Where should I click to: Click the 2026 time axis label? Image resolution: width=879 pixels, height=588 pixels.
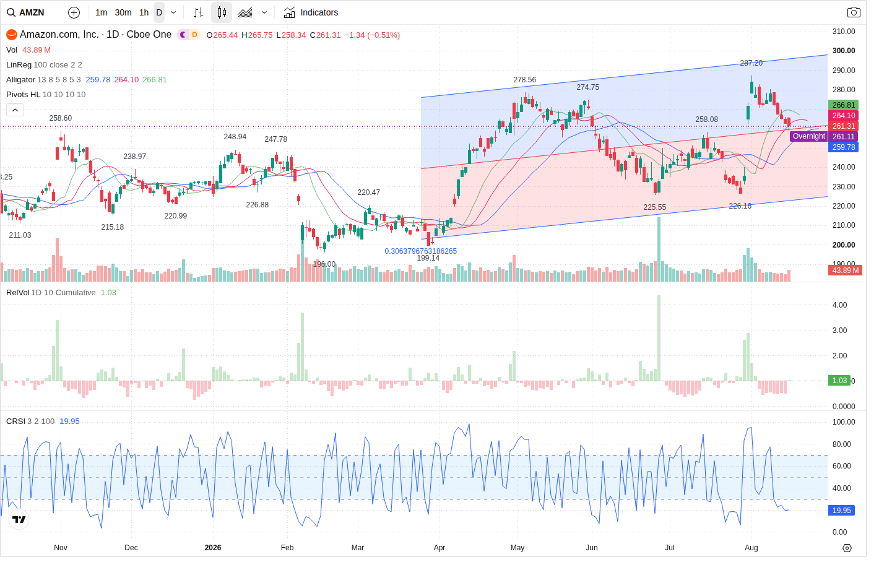[212, 548]
